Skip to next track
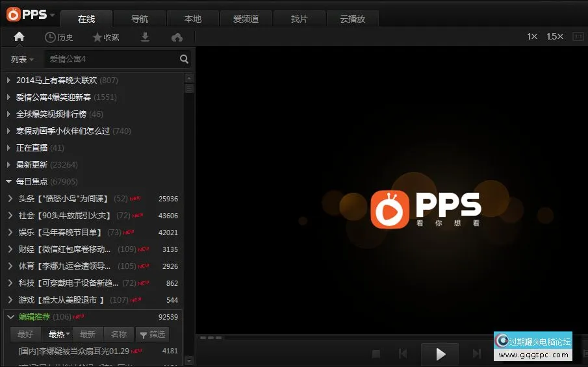The width and height of the screenshot is (588, 367). (477, 353)
